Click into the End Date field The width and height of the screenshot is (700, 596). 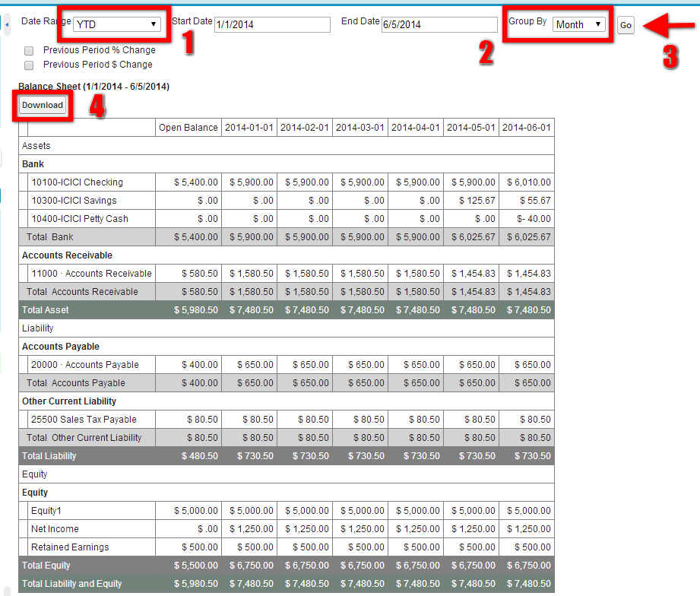pyautogui.click(x=439, y=25)
